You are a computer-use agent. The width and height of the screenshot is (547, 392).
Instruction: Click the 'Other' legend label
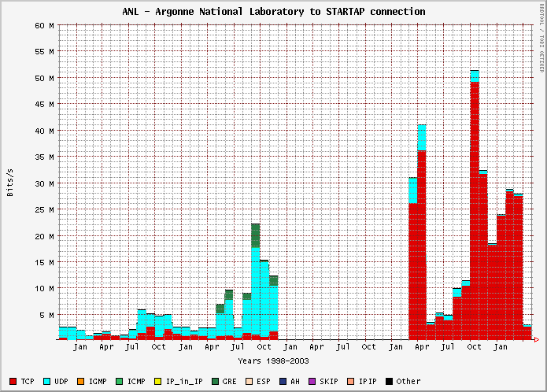coord(408,381)
